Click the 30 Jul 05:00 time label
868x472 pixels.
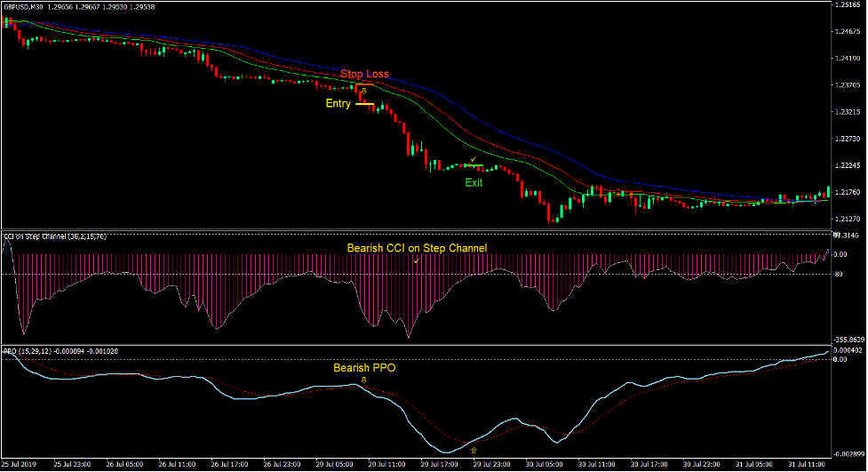click(545, 465)
